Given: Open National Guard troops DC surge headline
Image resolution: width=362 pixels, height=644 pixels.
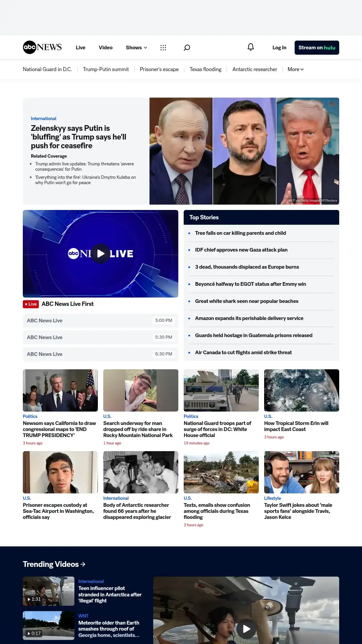Looking at the screenshot, I should (x=217, y=429).
